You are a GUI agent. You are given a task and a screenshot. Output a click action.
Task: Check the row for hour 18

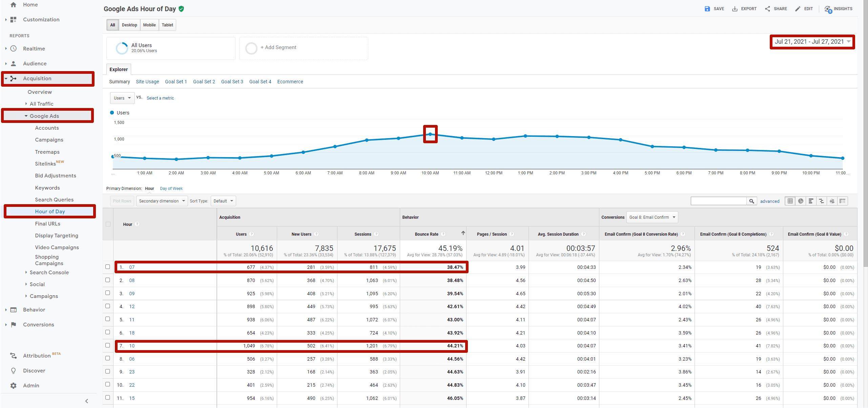tap(108, 332)
